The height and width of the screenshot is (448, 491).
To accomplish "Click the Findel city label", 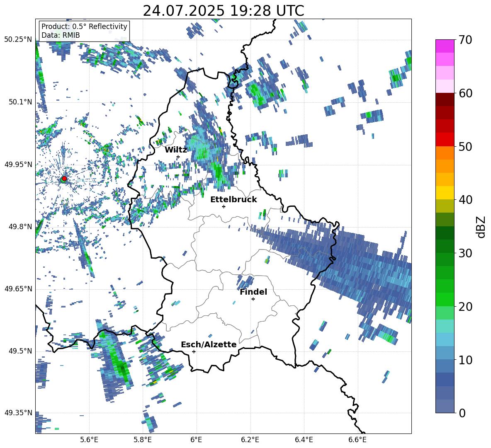I will click(x=253, y=292).
